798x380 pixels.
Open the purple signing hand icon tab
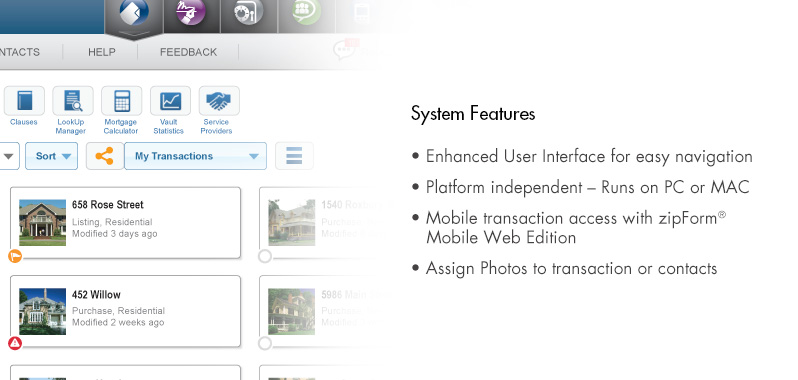click(x=191, y=14)
